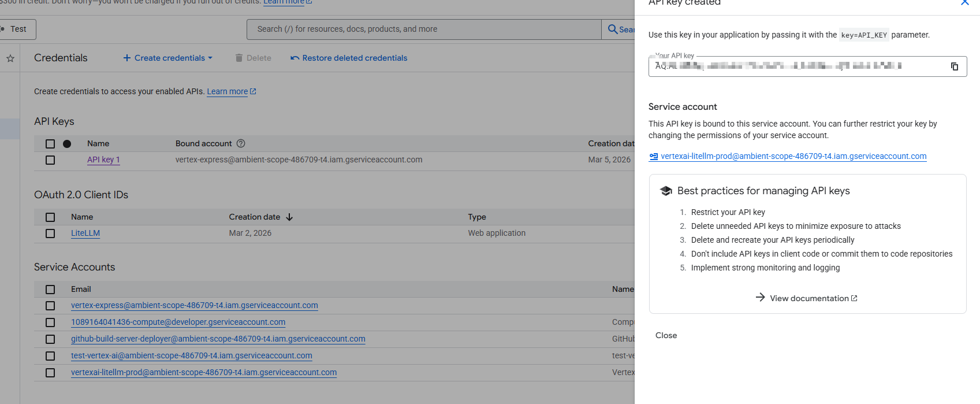This screenshot has width=980, height=404.
Task: Toggle select-all checkbox in Service Accounts header
Action: point(50,290)
